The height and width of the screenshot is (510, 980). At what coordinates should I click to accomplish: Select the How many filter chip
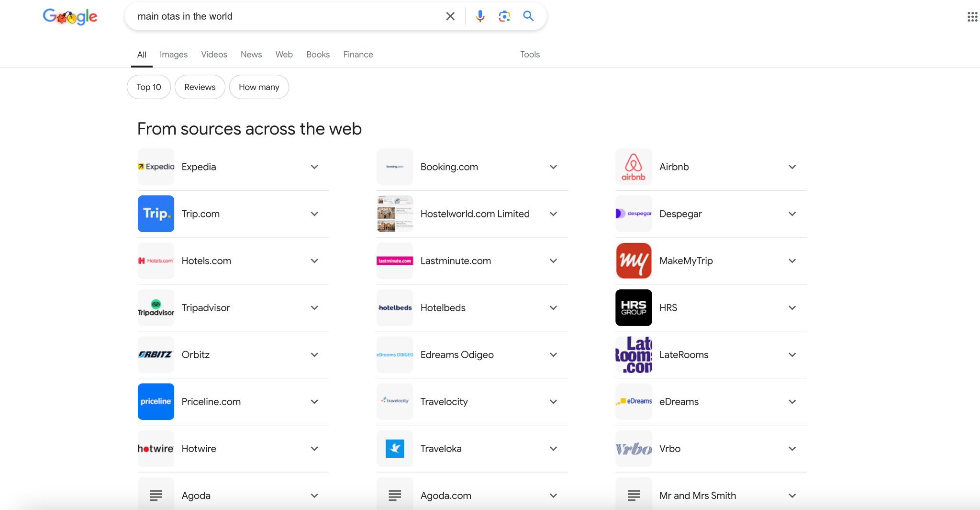259,87
